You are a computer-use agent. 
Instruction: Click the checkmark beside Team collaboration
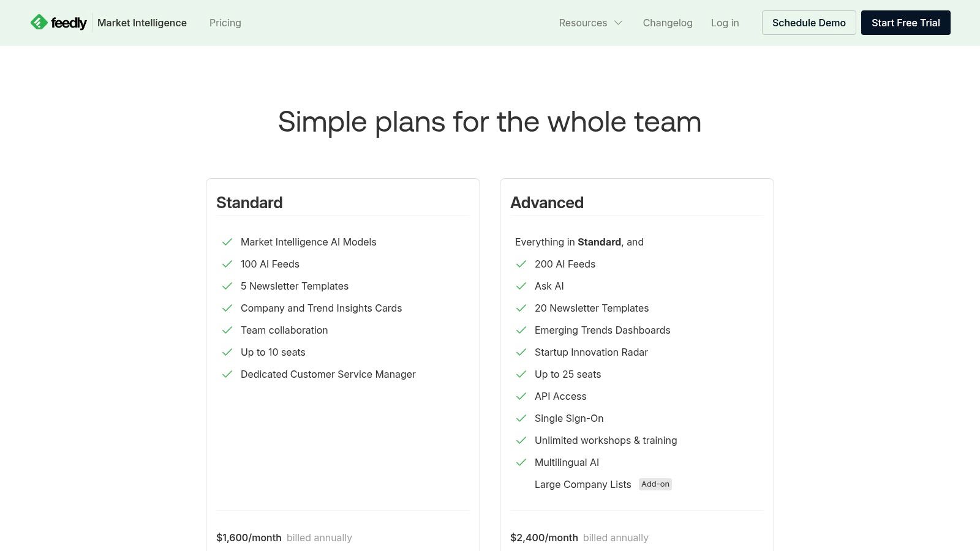coord(227,330)
